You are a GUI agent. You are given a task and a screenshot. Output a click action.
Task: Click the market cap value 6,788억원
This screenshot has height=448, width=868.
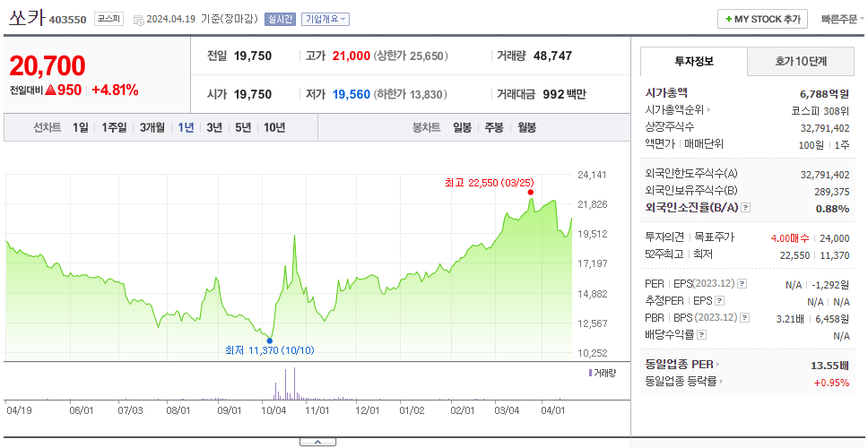point(824,94)
